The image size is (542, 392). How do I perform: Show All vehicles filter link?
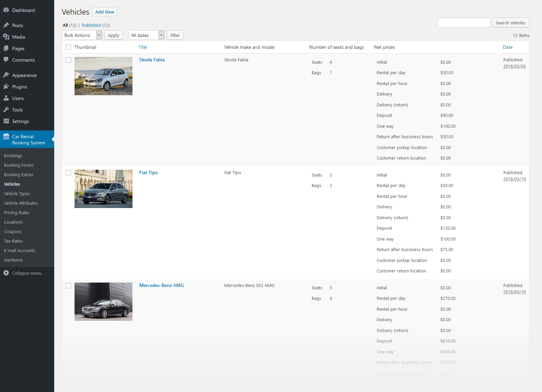[65, 25]
